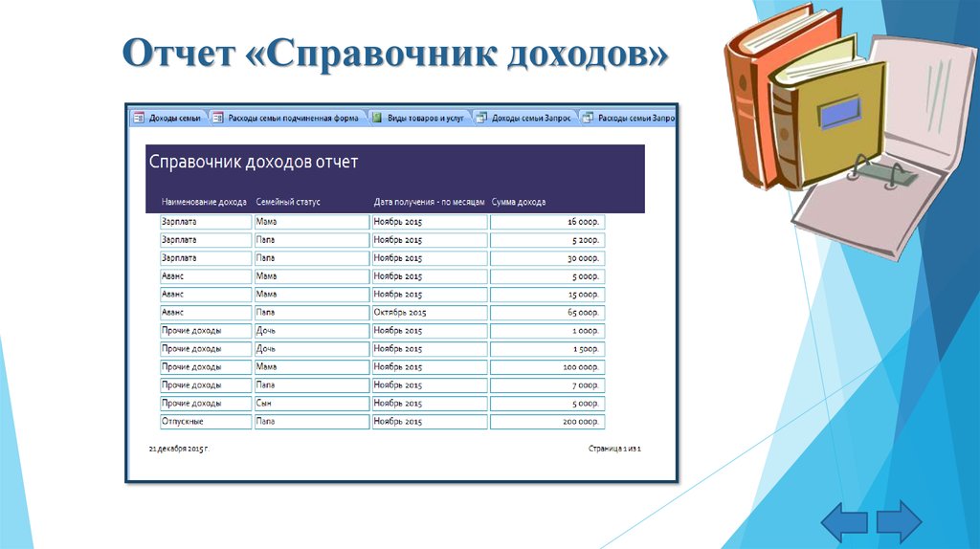Click Прочие доходы cell in the 100 000р. row
This screenshot has width=980, height=549.
[x=206, y=367]
